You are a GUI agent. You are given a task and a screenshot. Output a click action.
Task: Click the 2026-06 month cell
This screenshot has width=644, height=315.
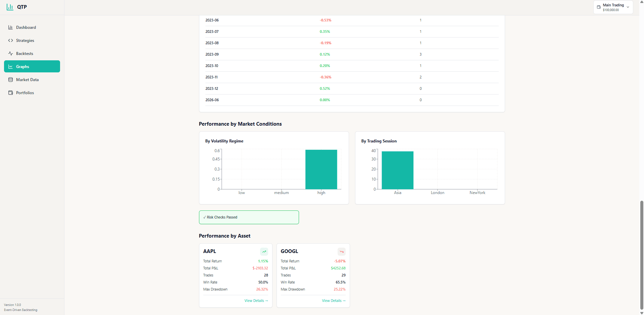click(212, 100)
